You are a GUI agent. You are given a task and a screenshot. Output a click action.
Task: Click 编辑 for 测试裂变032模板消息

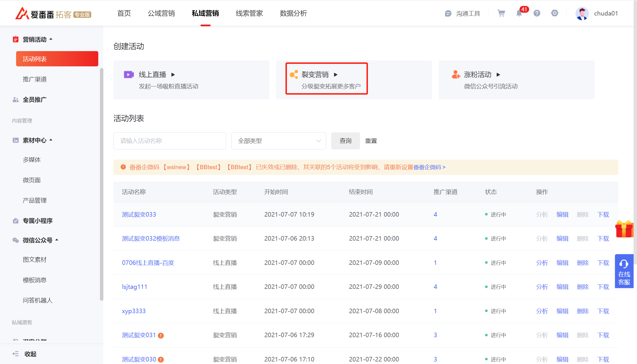point(562,239)
